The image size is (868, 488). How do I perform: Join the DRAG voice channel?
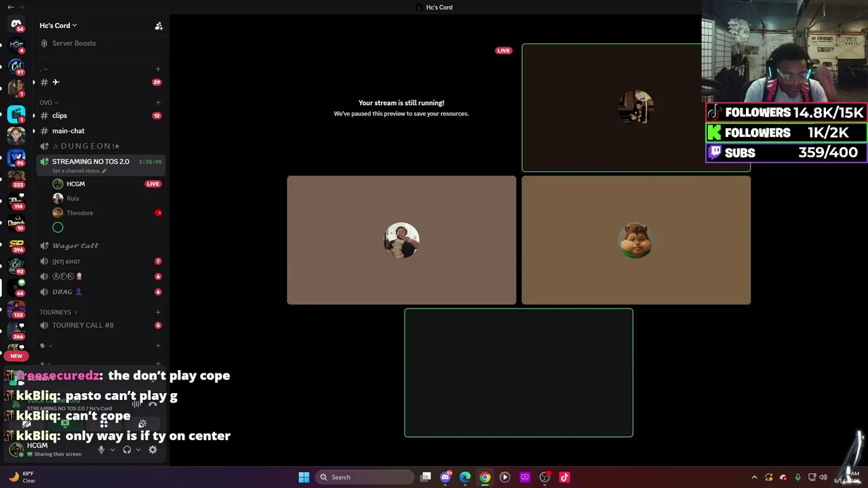tap(102, 292)
